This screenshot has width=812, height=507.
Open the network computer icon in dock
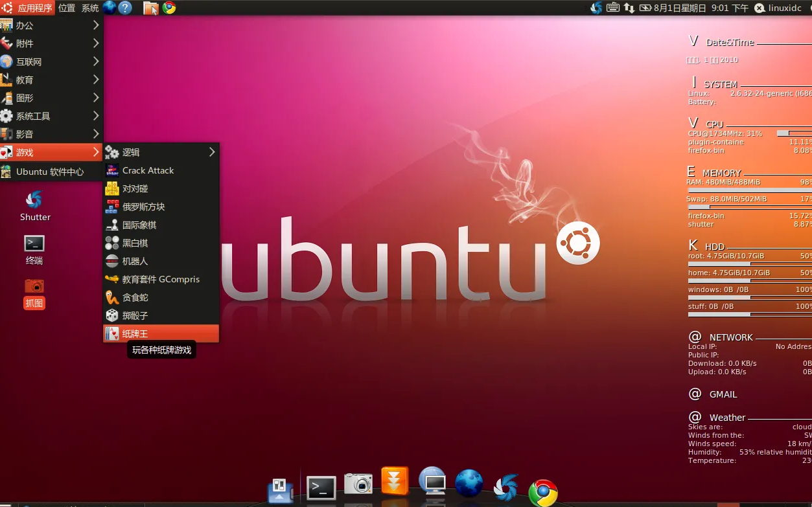pos(432,482)
